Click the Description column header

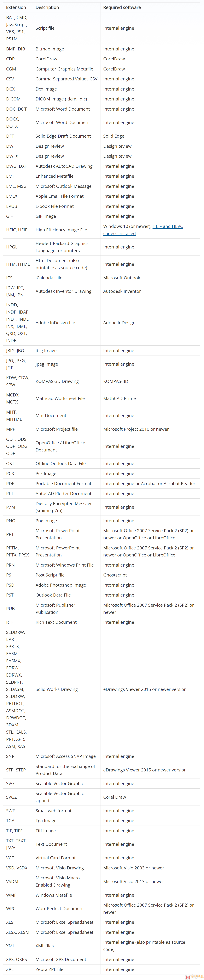pyautogui.click(x=47, y=7)
